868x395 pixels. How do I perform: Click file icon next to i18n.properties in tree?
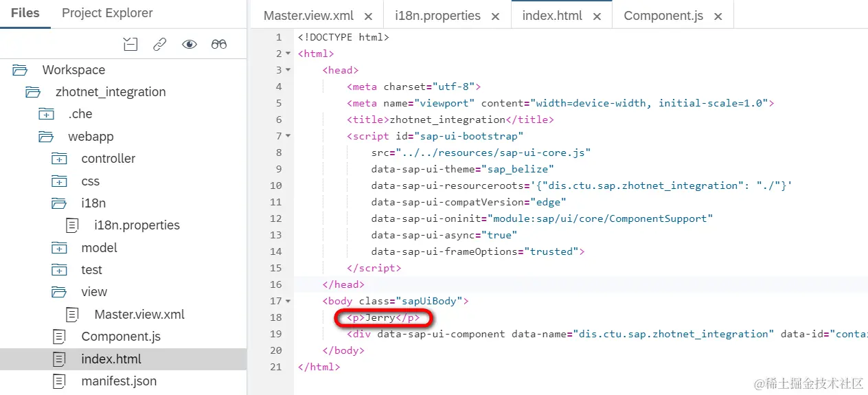[72, 225]
